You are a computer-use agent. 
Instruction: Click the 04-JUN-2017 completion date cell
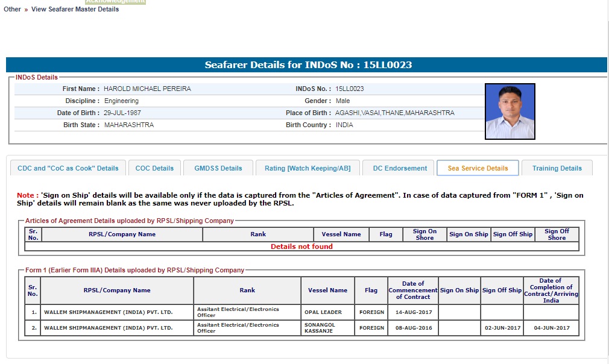(x=551, y=328)
